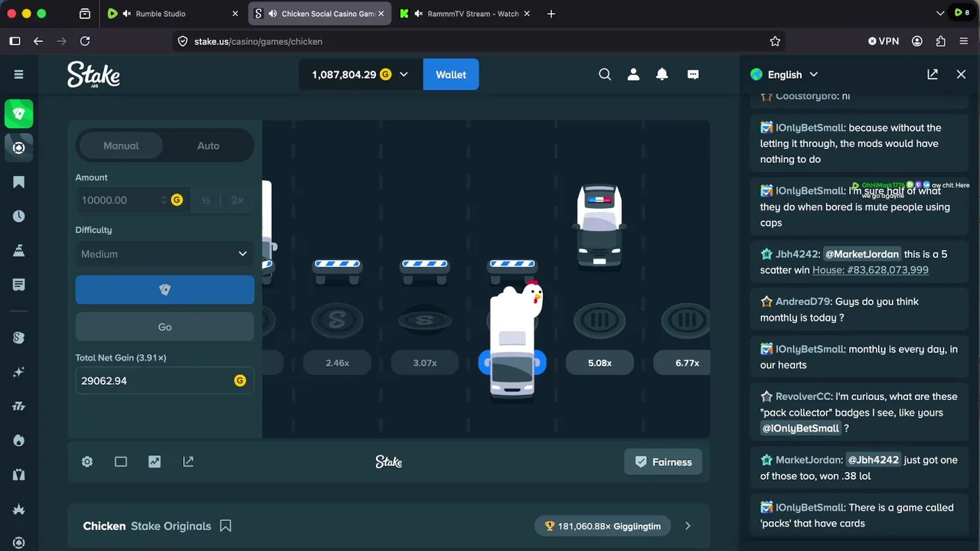Go back in browser history
Viewport: 980px width, 551px height.
38,41
